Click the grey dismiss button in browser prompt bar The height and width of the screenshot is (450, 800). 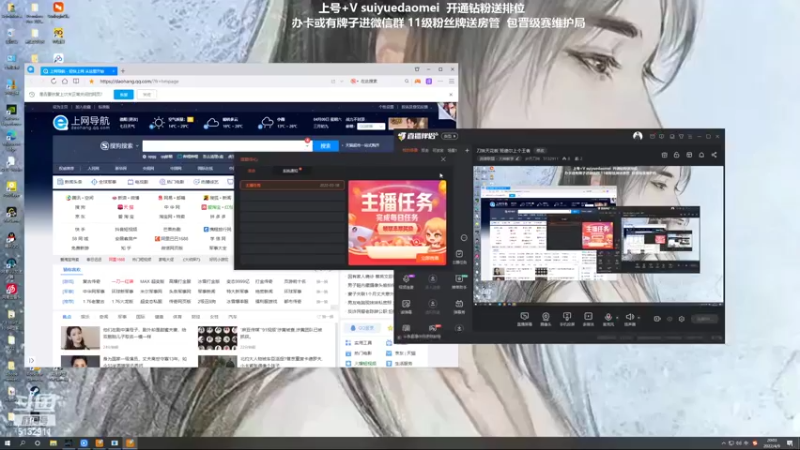point(147,94)
